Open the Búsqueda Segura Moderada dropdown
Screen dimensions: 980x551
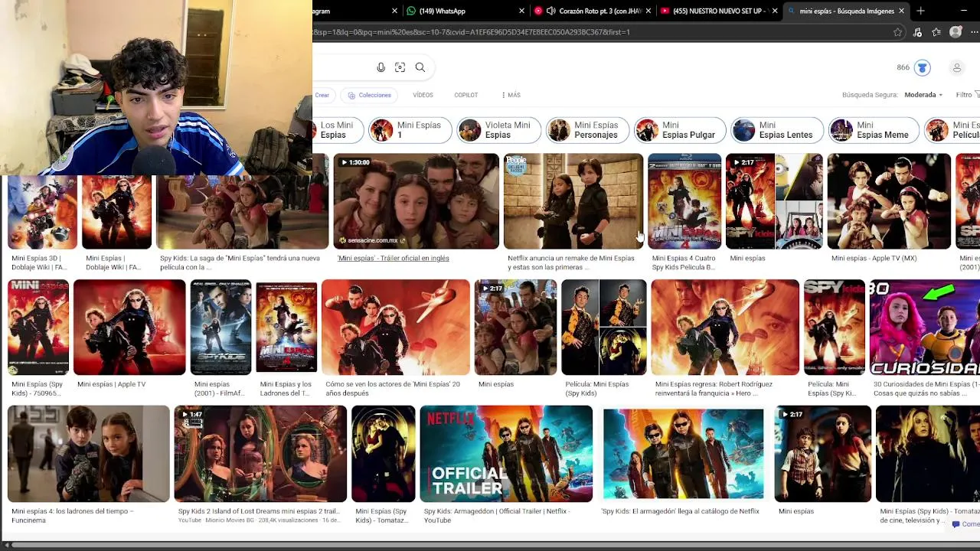tap(923, 95)
